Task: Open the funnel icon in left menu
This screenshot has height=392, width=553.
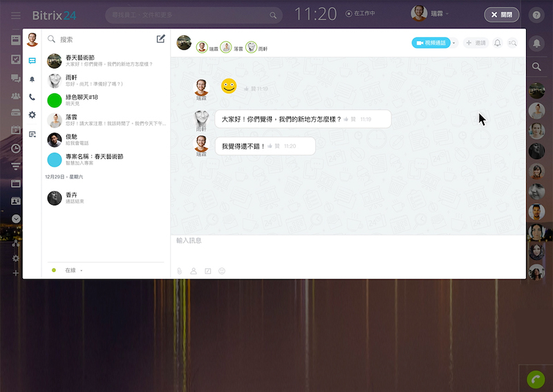Action: 15,166
